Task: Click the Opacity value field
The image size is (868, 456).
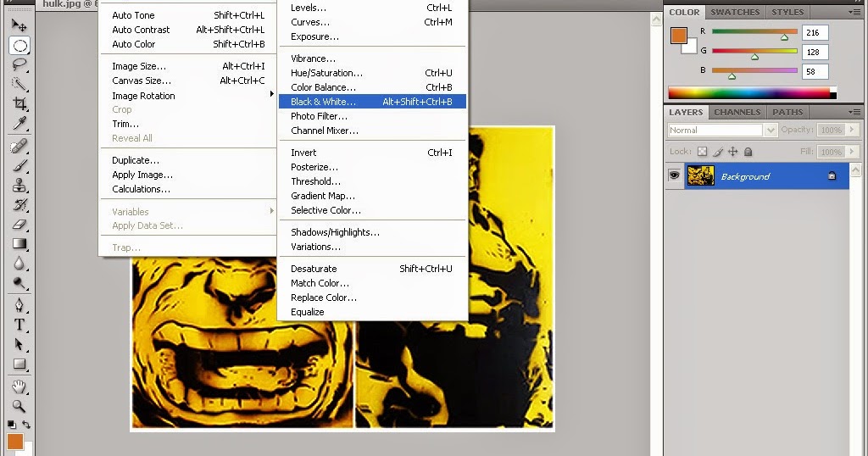Action: (831, 130)
